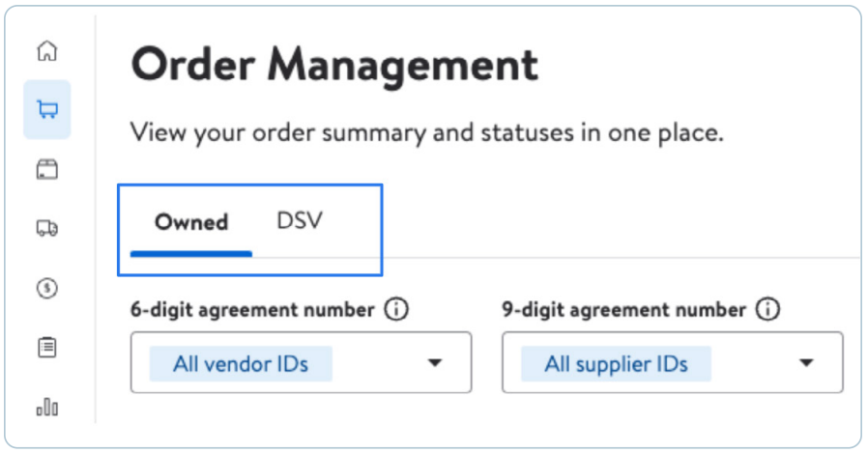Select the clipboard list sidebar icon
The width and height of the screenshot is (868, 453).
coord(47,348)
